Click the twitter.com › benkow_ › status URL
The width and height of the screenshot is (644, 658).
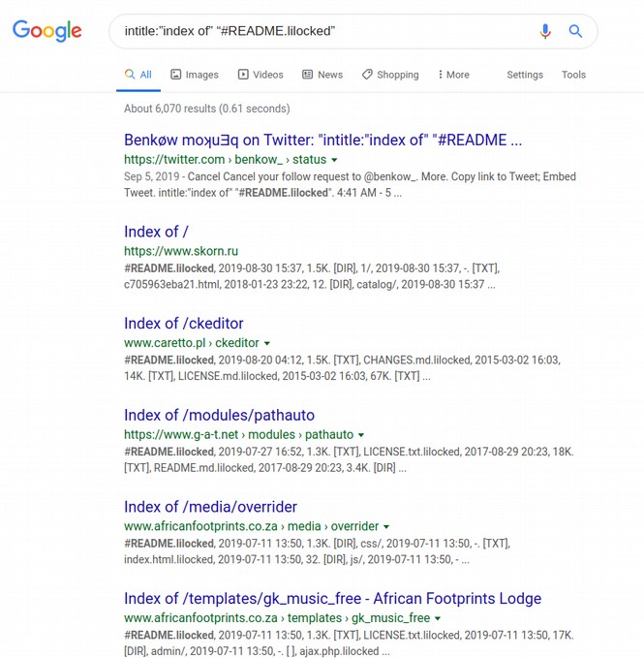pos(225,160)
